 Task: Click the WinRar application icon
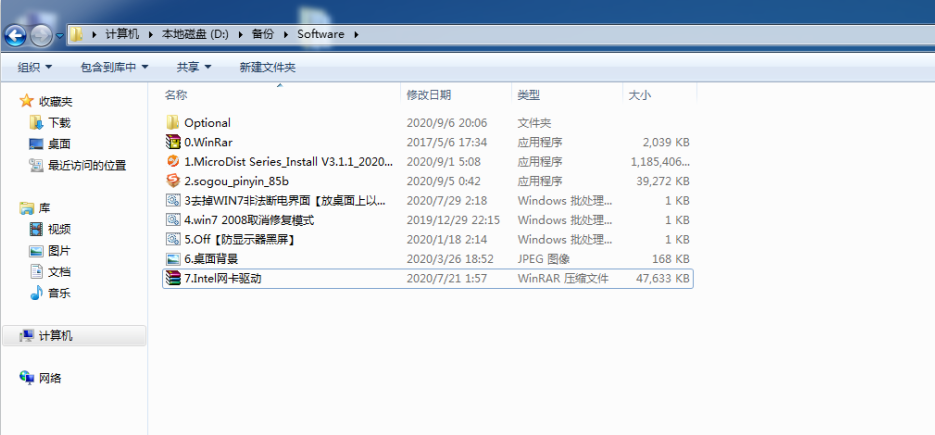coord(173,142)
